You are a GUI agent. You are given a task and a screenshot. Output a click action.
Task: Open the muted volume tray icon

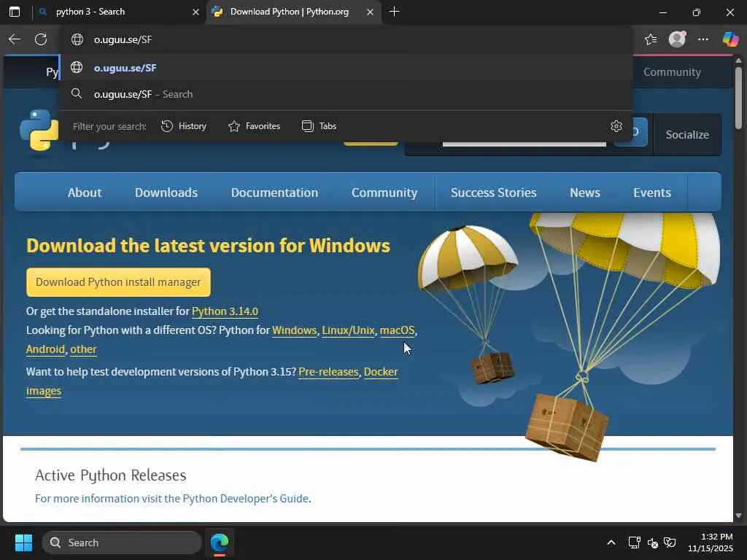[x=652, y=542]
